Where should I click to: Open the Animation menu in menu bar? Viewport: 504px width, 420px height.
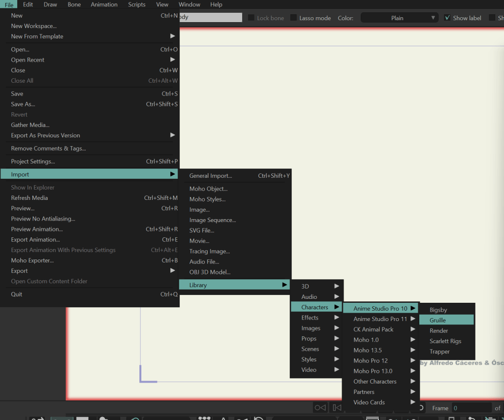click(104, 4)
